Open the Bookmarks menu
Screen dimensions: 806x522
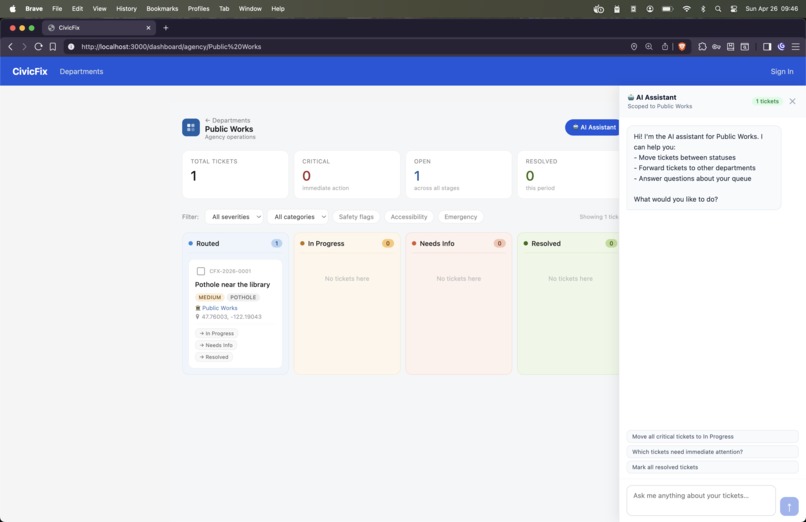click(162, 9)
